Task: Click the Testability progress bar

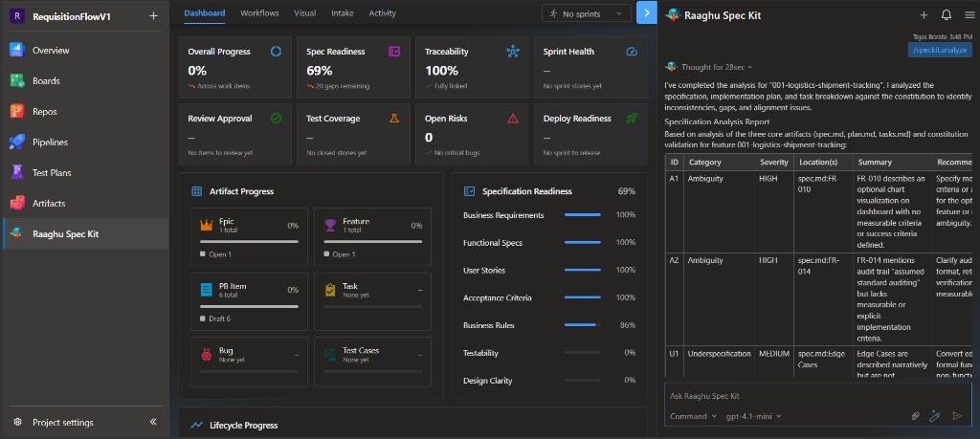Action: tap(583, 352)
